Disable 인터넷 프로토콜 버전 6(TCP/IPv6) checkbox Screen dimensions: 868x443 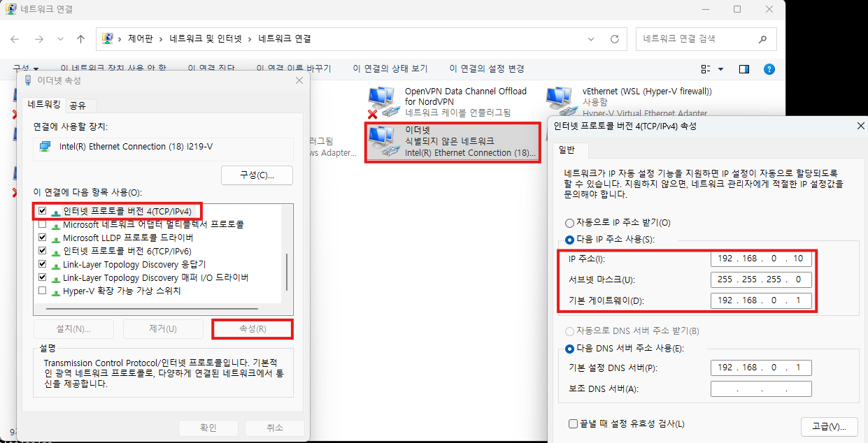tap(42, 251)
